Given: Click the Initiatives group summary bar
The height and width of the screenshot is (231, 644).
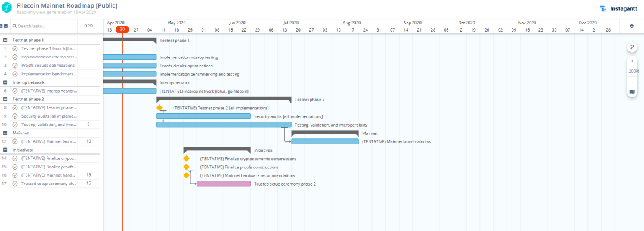Looking at the screenshot, I should pyautogui.click(x=217, y=150).
